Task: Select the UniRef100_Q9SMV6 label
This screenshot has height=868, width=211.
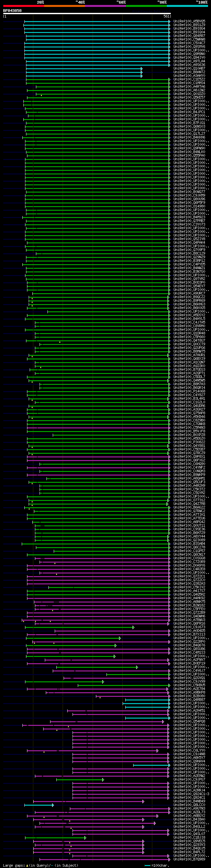Action: (190, 47)
